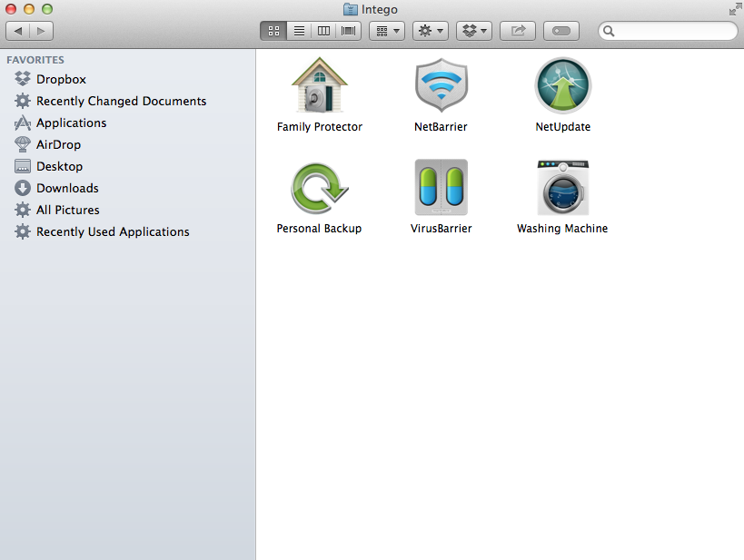Click the Share toolbar button
744x560 pixels.
click(518, 31)
